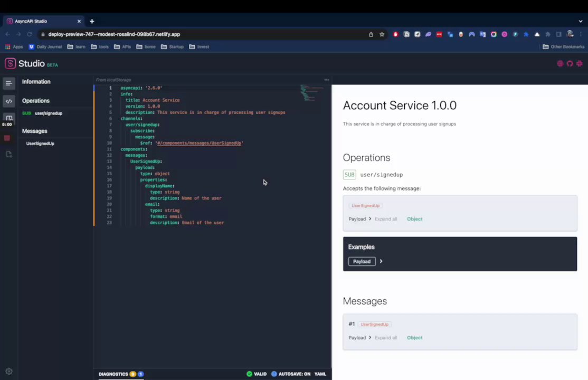Image resolution: width=588 pixels, height=380 pixels.
Task: Close the AsyncAPI Studio tab
Action: coord(79,22)
